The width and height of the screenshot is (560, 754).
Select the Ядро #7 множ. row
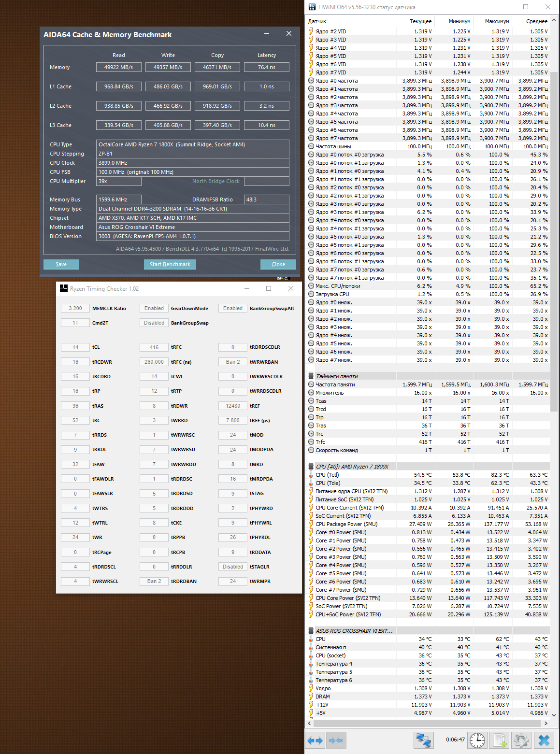coord(429,360)
